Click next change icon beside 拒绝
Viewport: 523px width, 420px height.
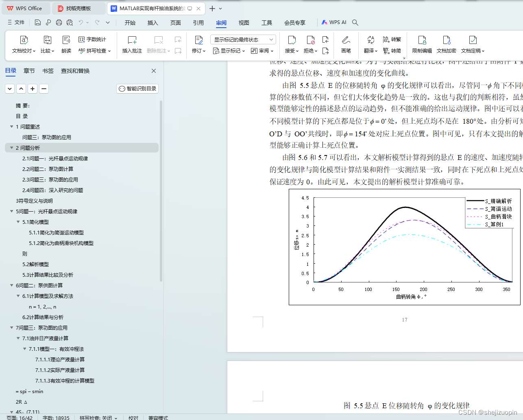click(x=325, y=51)
